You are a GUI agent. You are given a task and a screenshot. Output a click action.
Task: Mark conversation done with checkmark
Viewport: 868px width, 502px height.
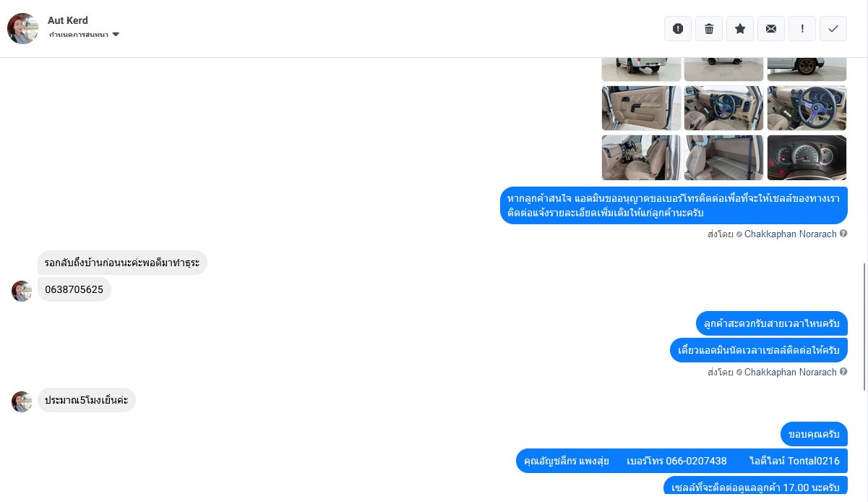click(x=833, y=29)
